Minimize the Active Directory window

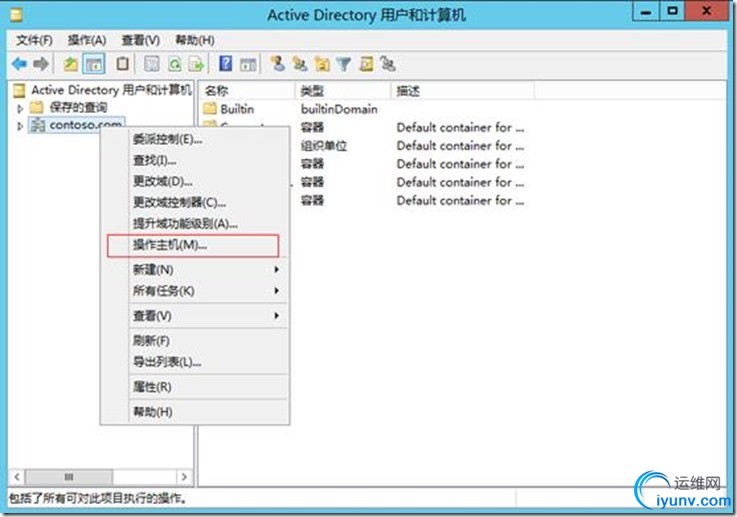[646, 11]
